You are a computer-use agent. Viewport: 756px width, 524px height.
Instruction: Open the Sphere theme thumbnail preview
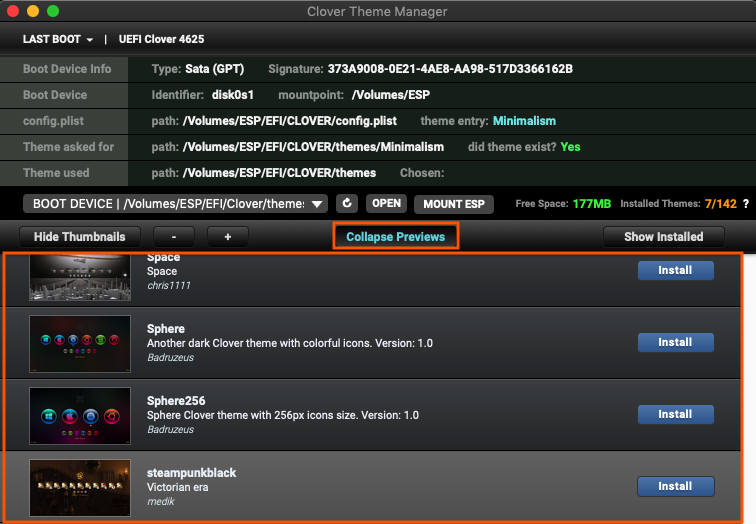coord(80,344)
